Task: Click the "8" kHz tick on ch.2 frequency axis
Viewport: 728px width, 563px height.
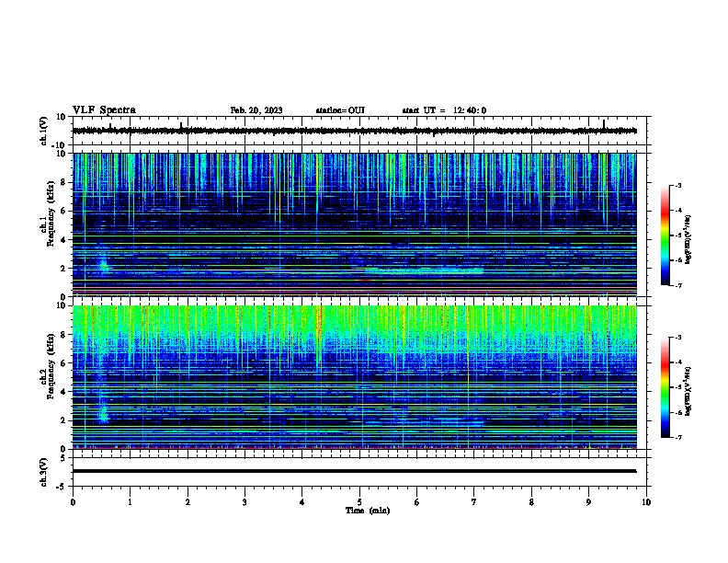Action: tap(64, 335)
